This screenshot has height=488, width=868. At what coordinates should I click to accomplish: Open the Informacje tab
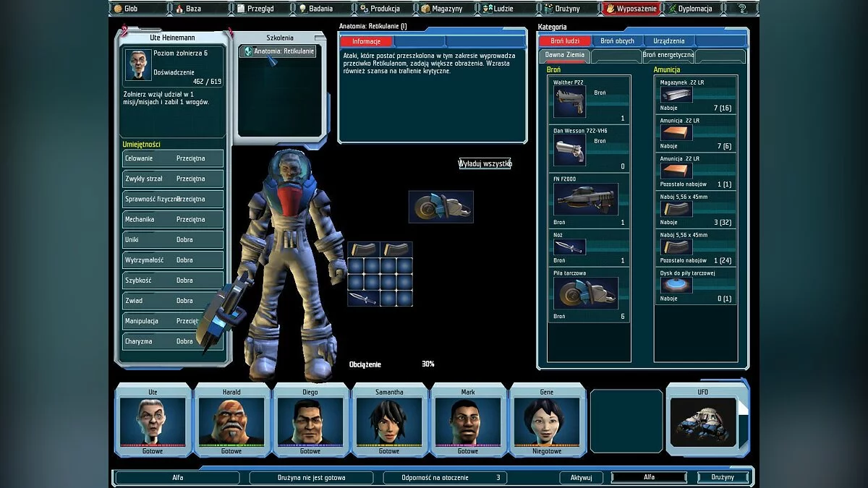click(367, 41)
